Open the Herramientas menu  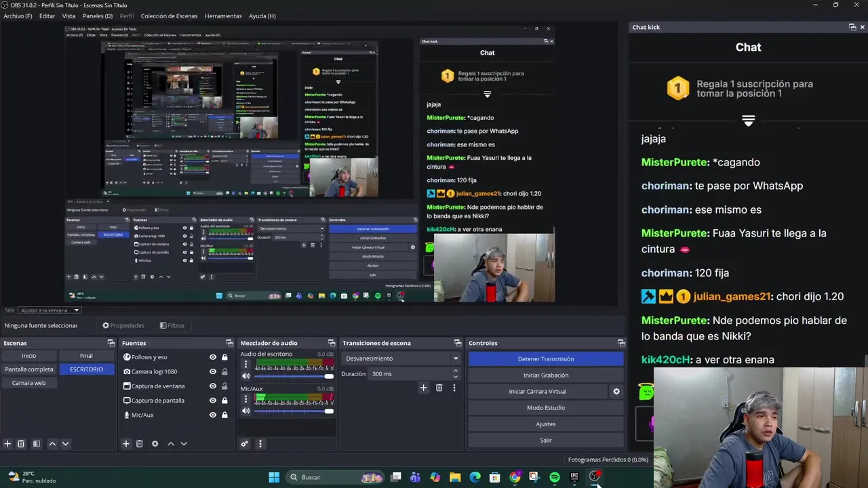coord(223,16)
